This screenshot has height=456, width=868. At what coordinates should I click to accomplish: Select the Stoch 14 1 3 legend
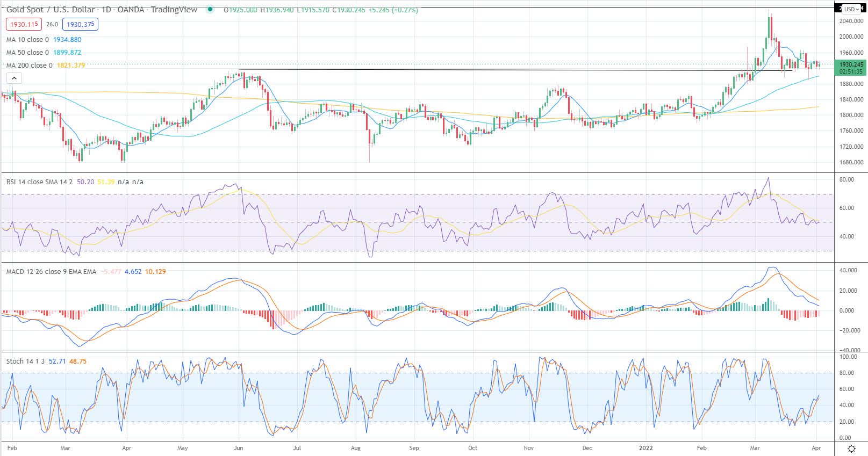tap(25, 361)
